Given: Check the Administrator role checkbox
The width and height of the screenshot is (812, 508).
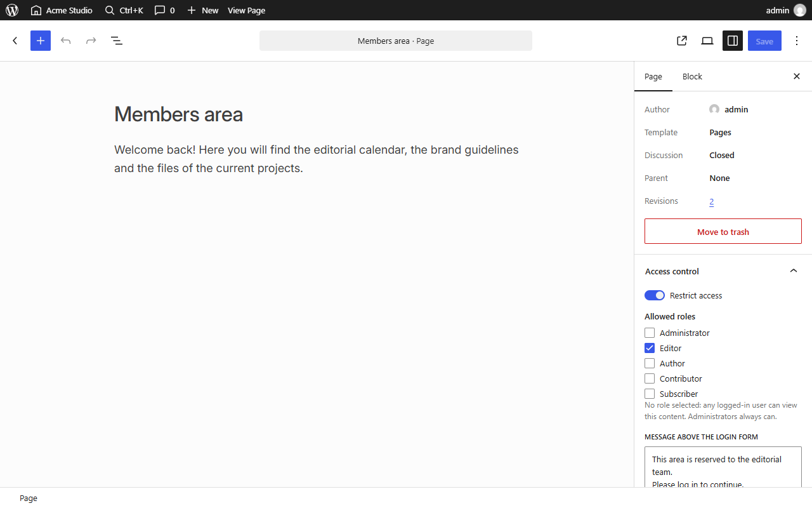Looking at the screenshot, I should pos(650,333).
